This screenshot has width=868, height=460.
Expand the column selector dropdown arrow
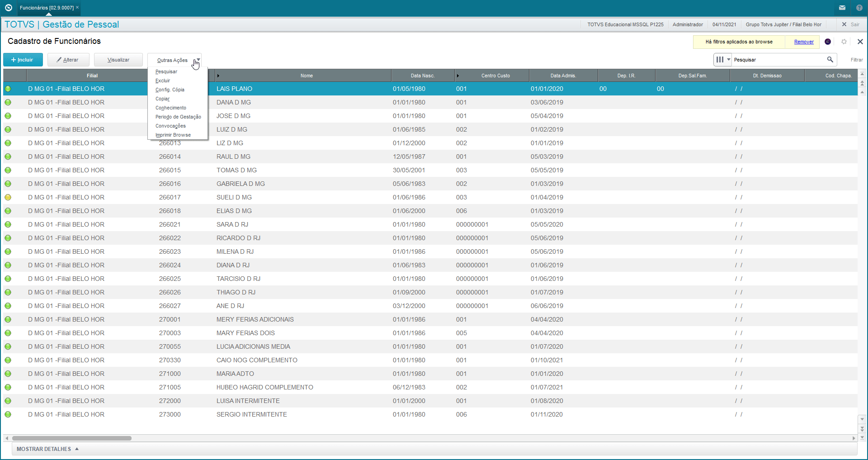click(x=729, y=59)
